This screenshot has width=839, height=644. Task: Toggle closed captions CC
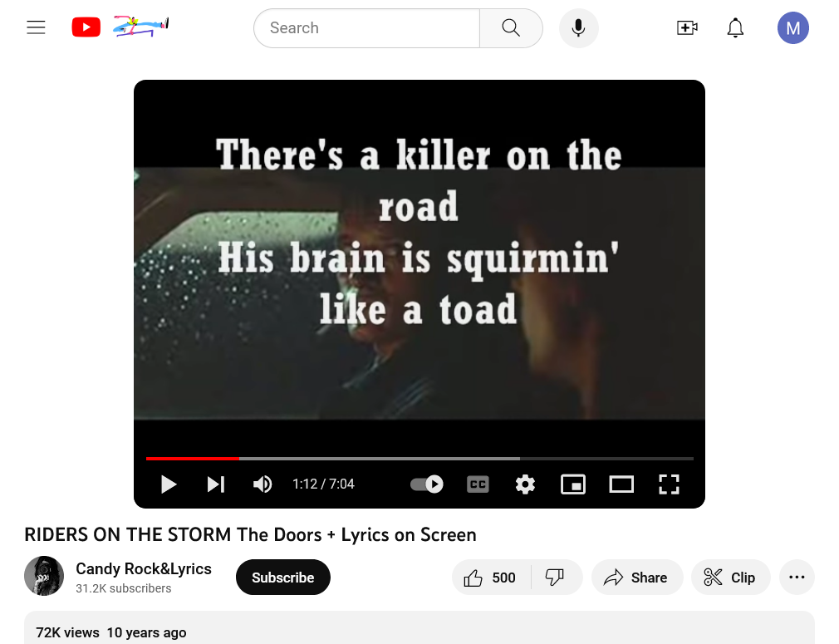(478, 484)
